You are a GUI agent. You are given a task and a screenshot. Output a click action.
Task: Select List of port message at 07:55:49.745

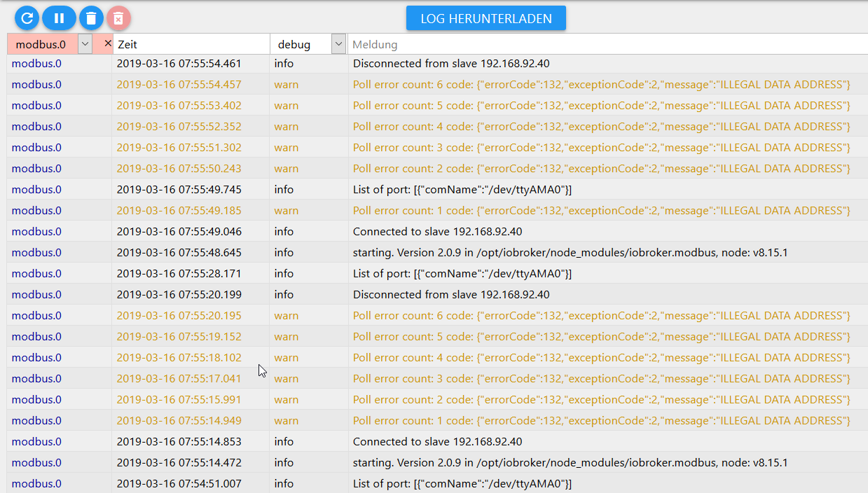[462, 190]
